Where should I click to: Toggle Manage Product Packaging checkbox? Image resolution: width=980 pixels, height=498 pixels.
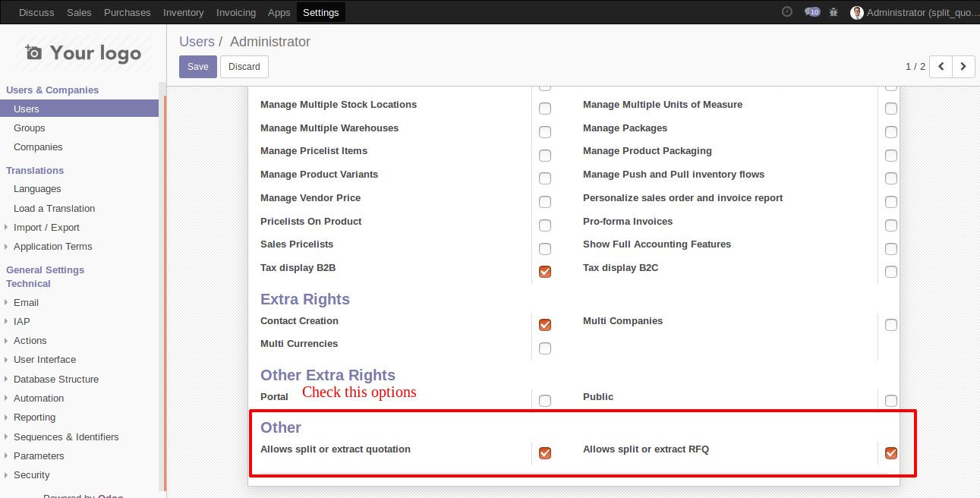pos(891,156)
